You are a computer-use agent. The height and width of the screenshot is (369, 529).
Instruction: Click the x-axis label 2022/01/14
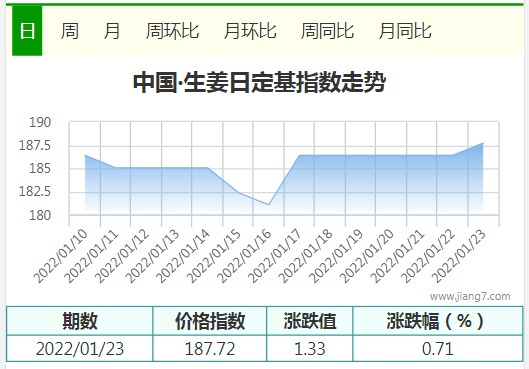tap(182, 256)
